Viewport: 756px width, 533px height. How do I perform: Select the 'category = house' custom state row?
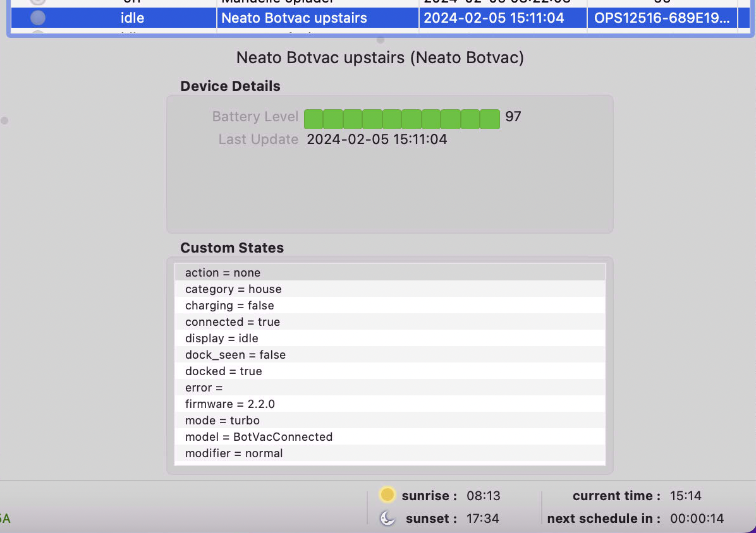389,289
